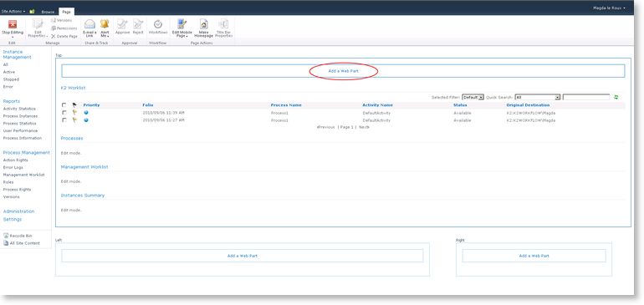Click the Reject ribbon icon
This screenshot has width=644, height=305.
click(138, 23)
